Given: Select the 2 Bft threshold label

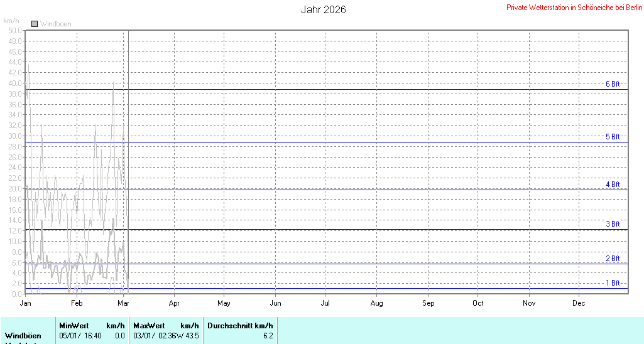Looking at the screenshot, I should (613, 259).
